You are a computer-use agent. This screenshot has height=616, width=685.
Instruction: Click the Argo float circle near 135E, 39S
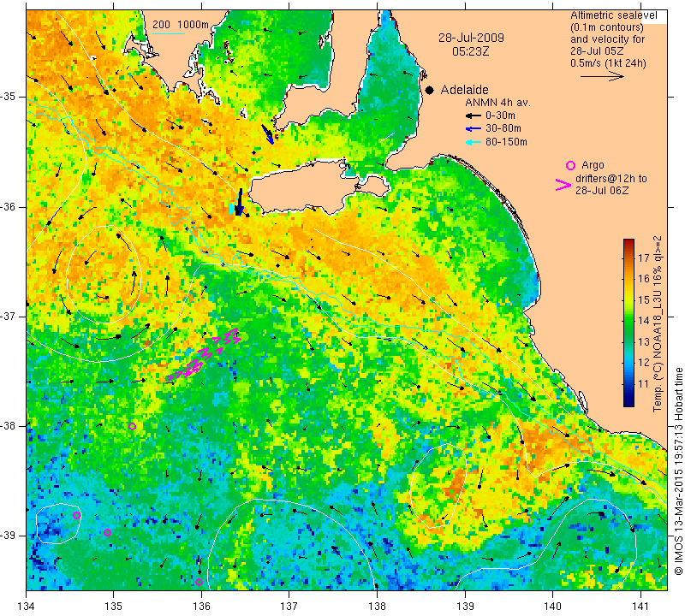pos(108,532)
